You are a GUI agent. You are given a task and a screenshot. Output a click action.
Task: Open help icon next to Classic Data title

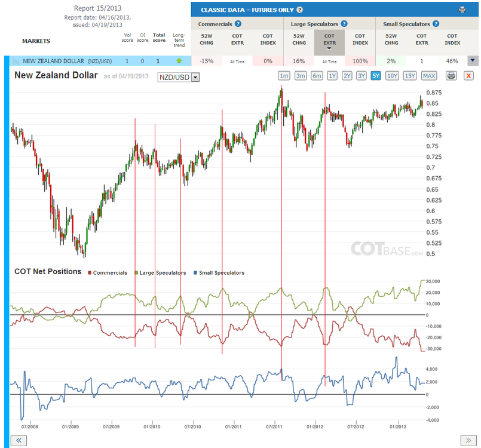pyautogui.click(x=300, y=10)
